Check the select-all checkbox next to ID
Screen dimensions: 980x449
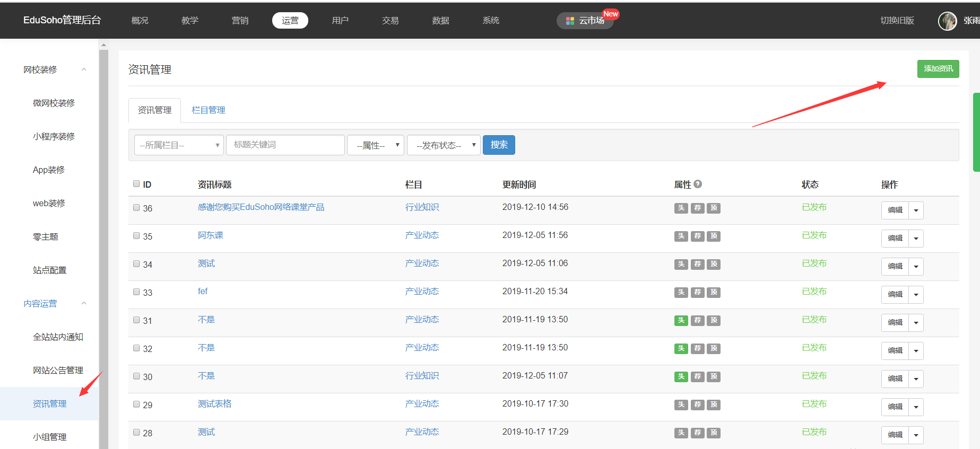136,183
